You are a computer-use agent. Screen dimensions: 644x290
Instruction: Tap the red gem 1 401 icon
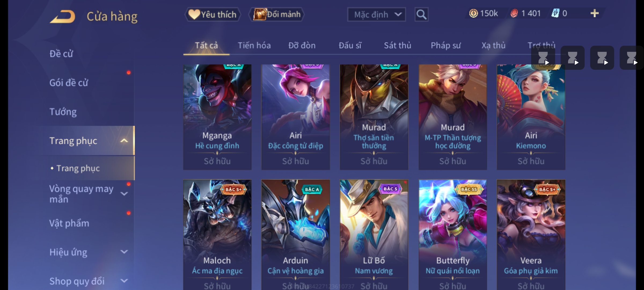tap(514, 13)
